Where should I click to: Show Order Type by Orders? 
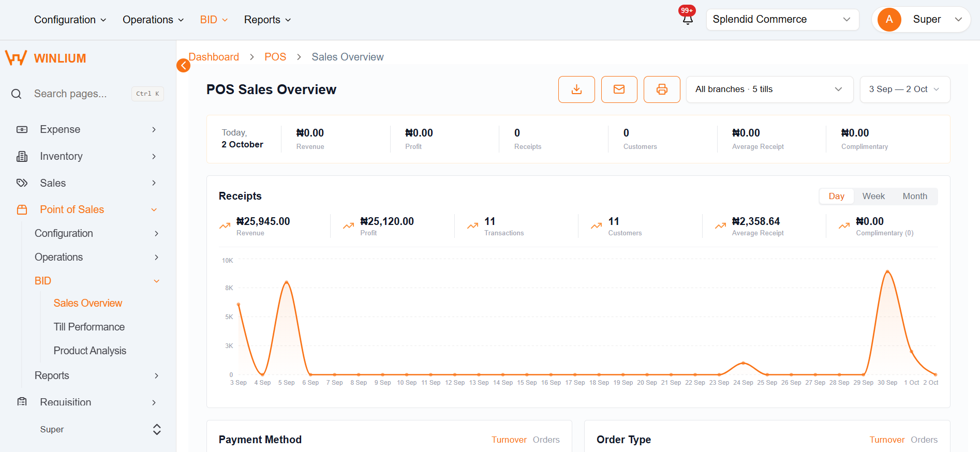click(924, 440)
